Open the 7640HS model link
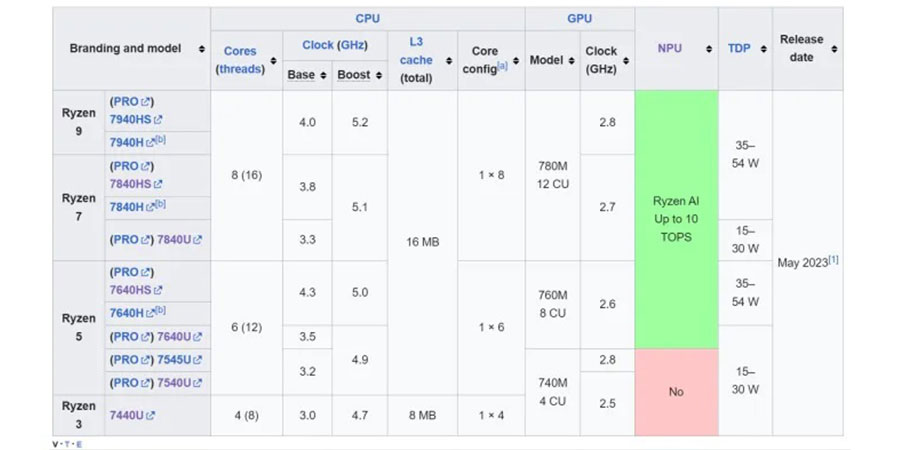900x450 pixels. coord(130,290)
